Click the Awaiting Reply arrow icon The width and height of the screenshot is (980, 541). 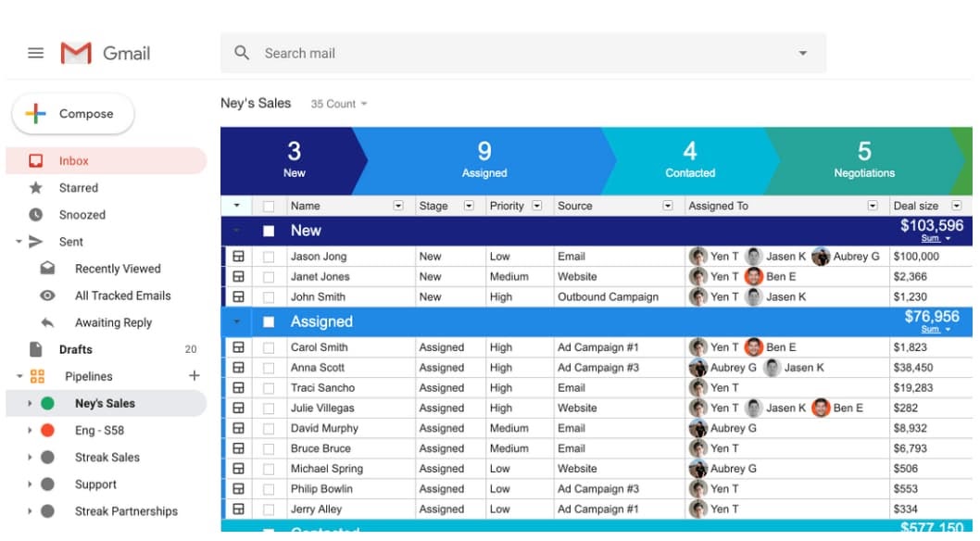(47, 322)
